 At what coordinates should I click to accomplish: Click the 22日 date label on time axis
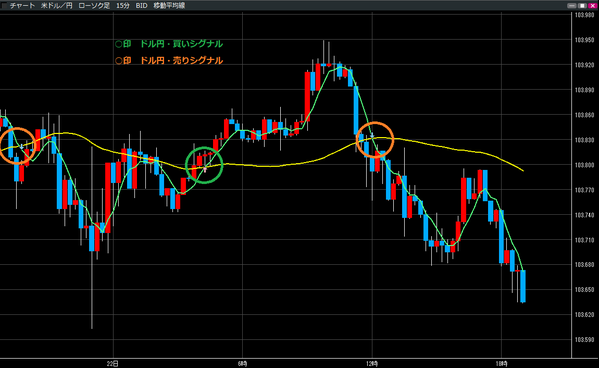click(x=113, y=363)
